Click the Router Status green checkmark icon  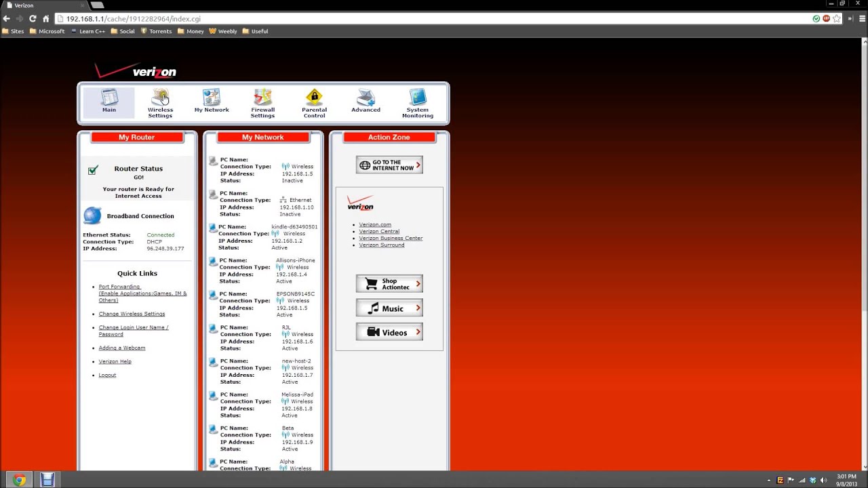93,170
